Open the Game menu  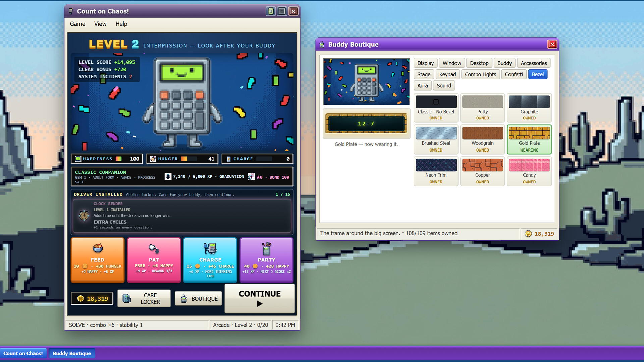pos(77,24)
